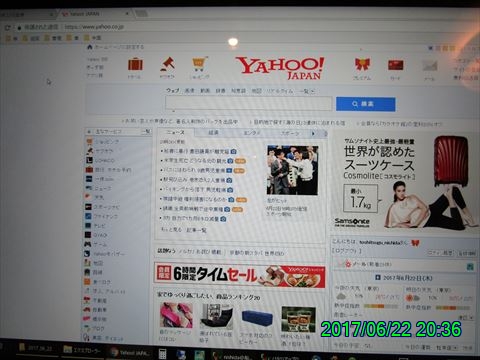Viewport: 480px width, 360px height.
Task: Open the Yahoo Shopping cart icon
Action: (199, 64)
